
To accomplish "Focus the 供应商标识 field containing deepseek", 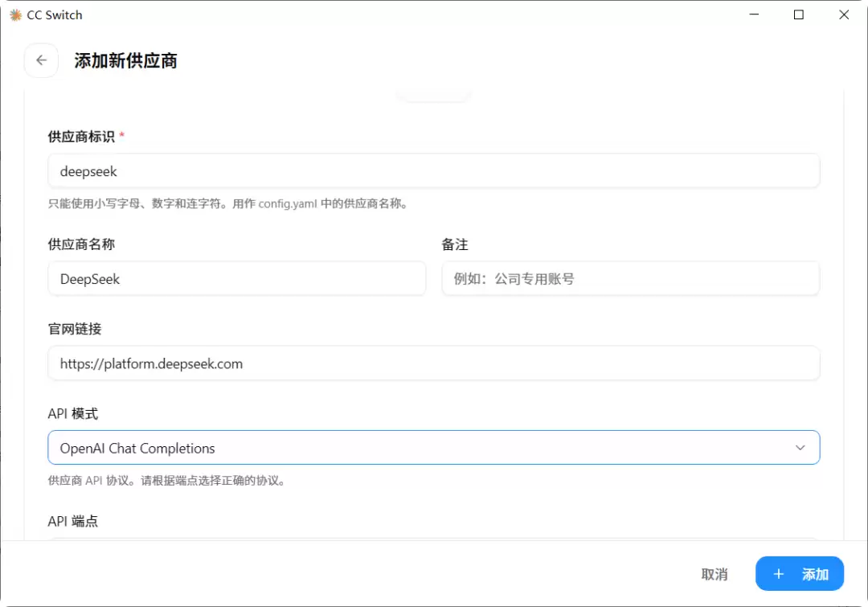I will tap(433, 171).
